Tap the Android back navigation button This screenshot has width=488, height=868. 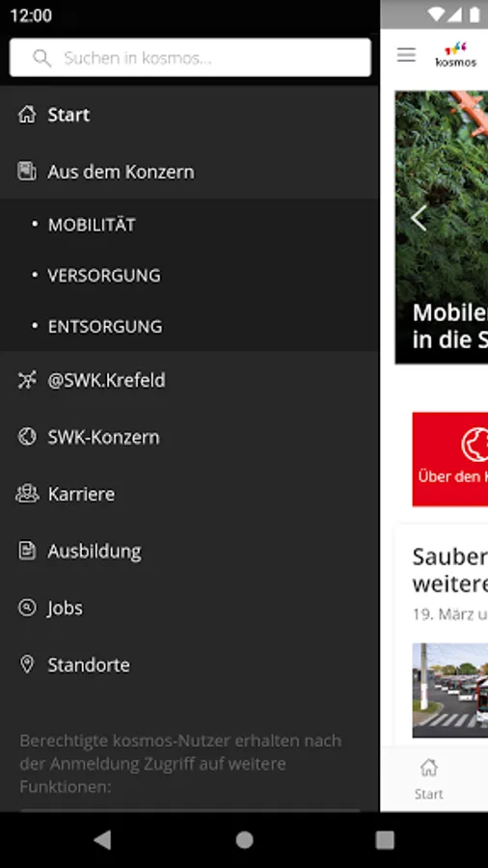point(102,840)
